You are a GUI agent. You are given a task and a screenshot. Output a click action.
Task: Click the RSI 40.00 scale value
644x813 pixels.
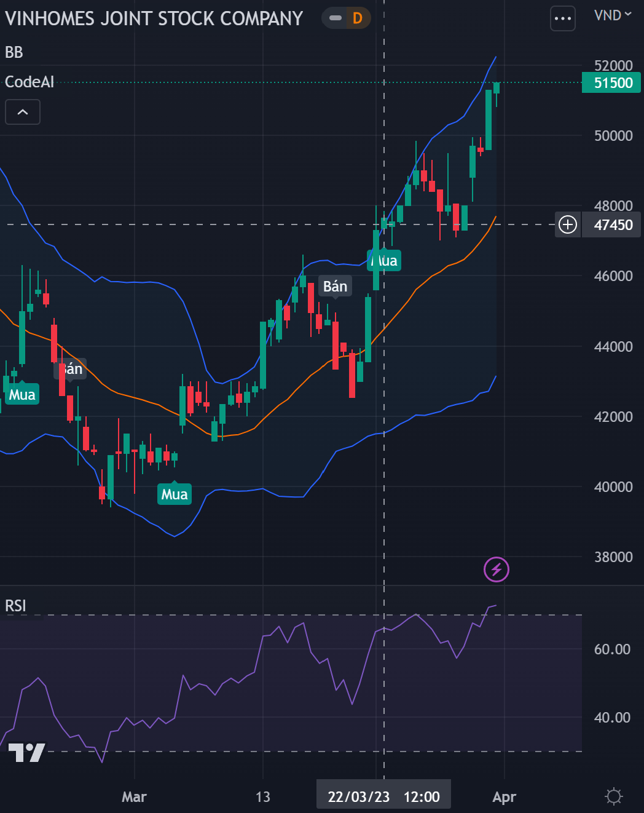tap(612, 717)
